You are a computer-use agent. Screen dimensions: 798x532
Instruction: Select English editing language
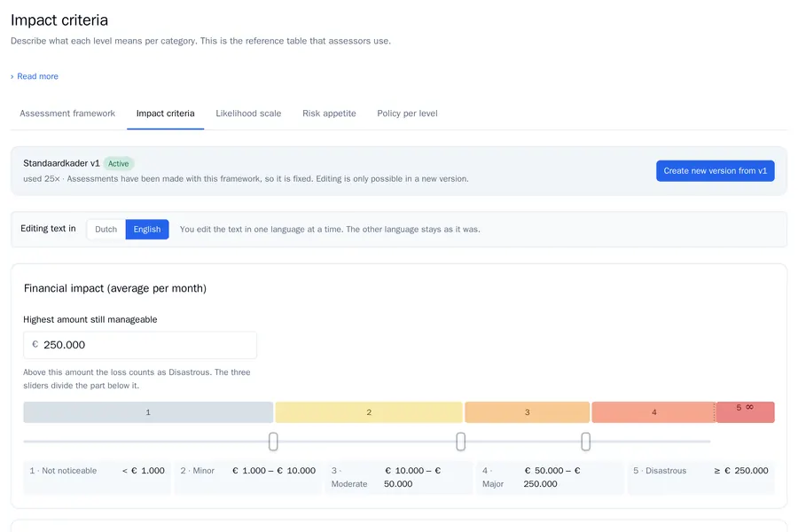[x=147, y=229]
